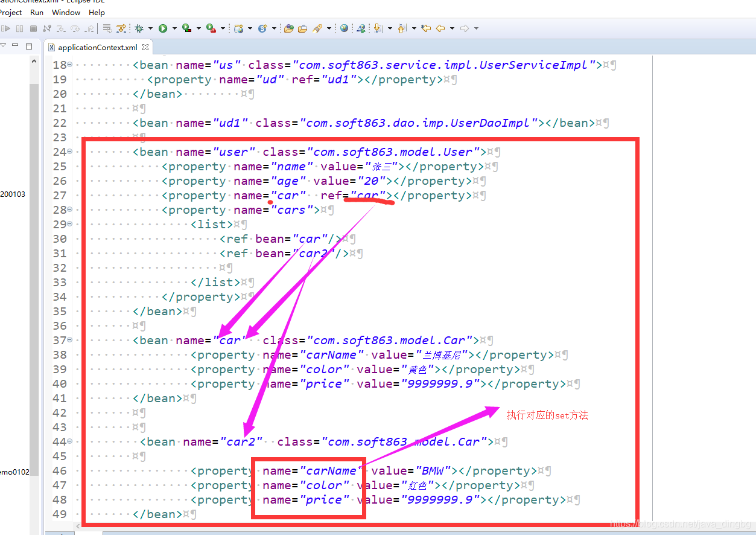Click the Disconnect icon in toolbar
The height and width of the screenshot is (535, 756).
[47, 28]
